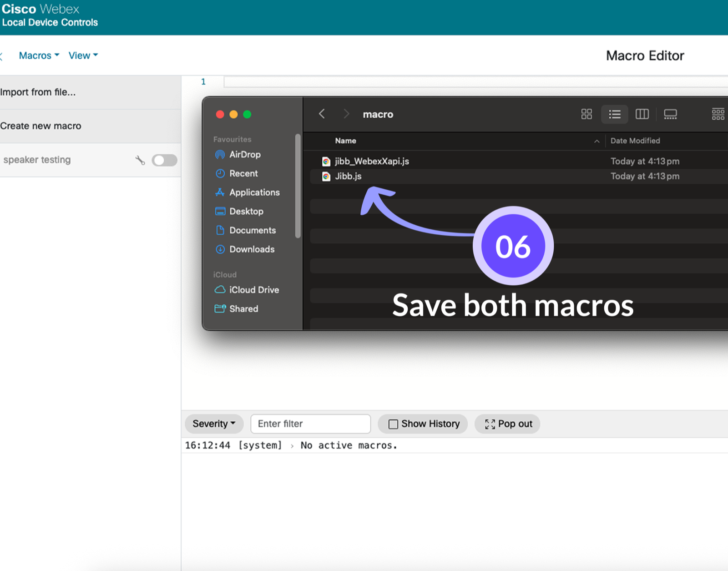728x571 pixels.
Task: Open Shared in Finder sidebar
Action: pos(243,309)
